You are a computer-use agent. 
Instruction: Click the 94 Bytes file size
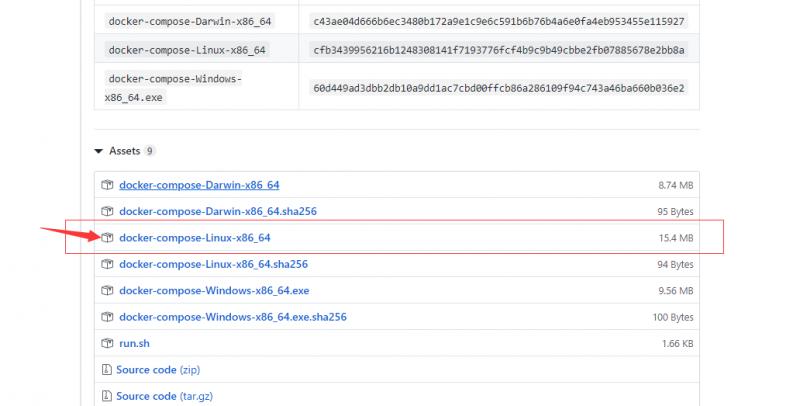coord(676,265)
